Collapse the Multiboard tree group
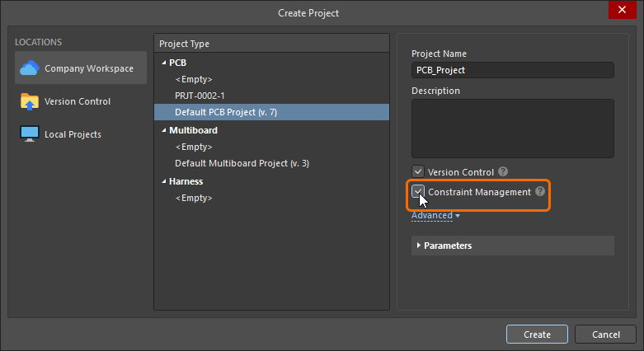644x351 pixels. click(164, 130)
